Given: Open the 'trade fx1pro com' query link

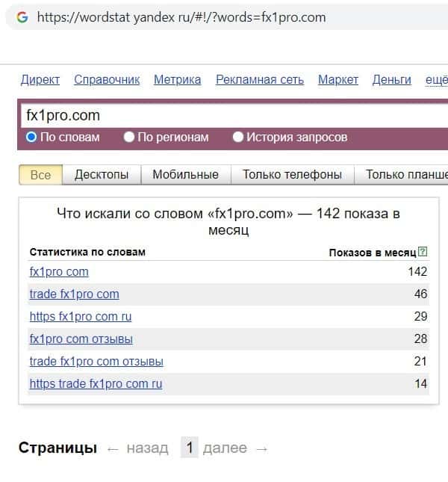Looking at the screenshot, I should tap(74, 294).
